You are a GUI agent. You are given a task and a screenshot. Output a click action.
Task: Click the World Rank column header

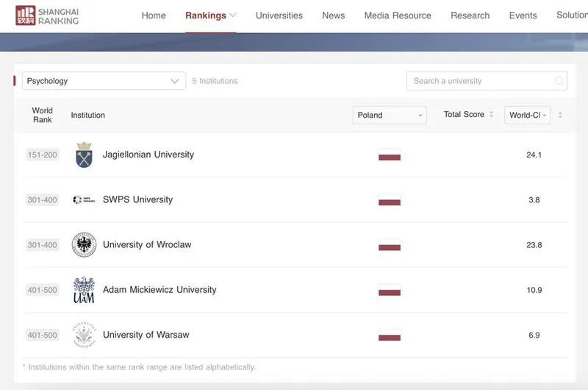[43, 116]
